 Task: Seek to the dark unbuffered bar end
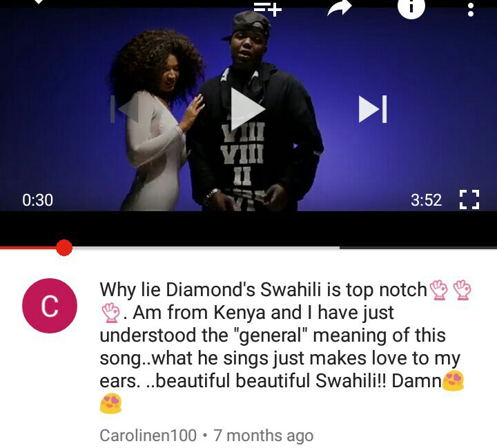point(418,248)
